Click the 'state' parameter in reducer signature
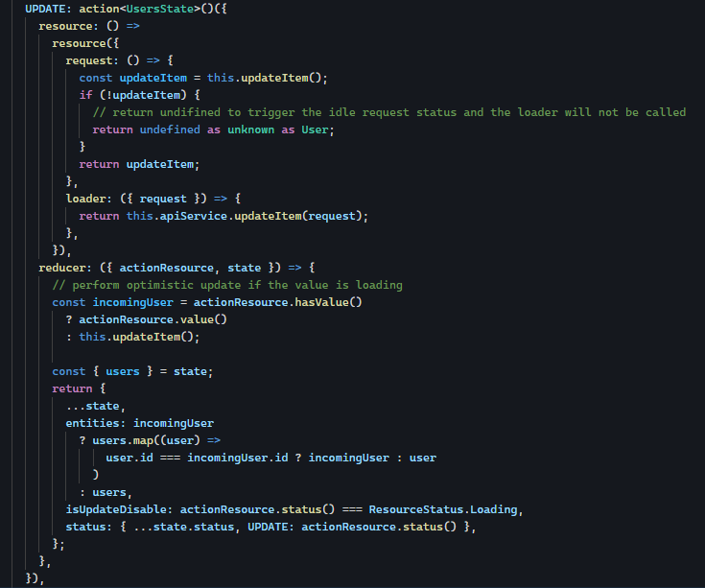The height and width of the screenshot is (588, 705). tap(245, 268)
